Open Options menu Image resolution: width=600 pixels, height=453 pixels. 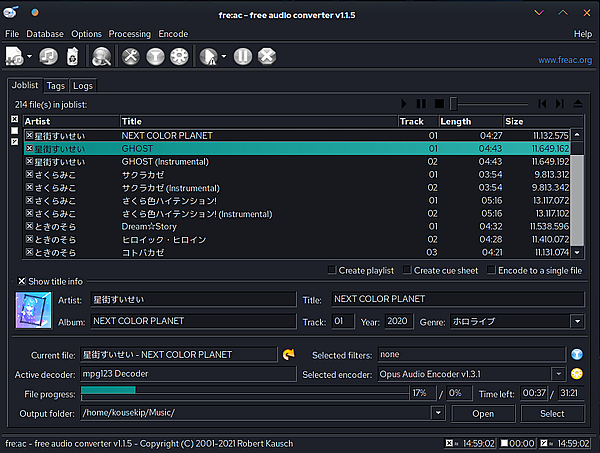point(86,34)
